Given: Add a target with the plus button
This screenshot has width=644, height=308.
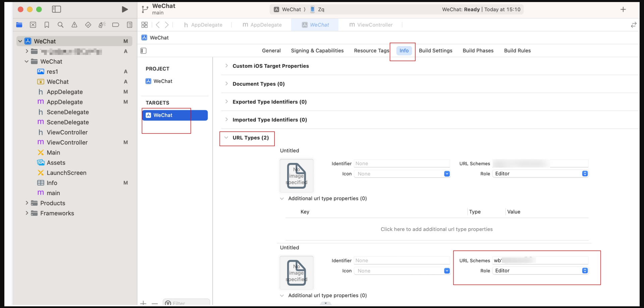Looking at the screenshot, I should pos(144,303).
